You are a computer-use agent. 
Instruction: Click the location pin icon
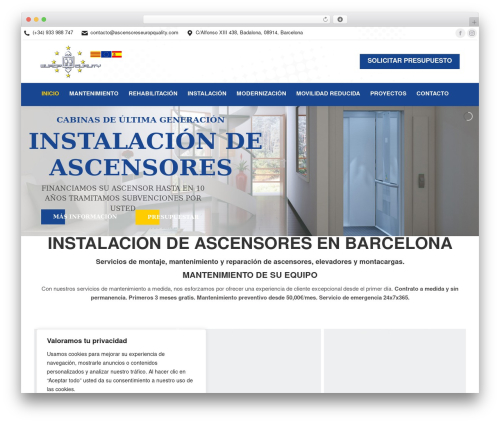coord(190,33)
